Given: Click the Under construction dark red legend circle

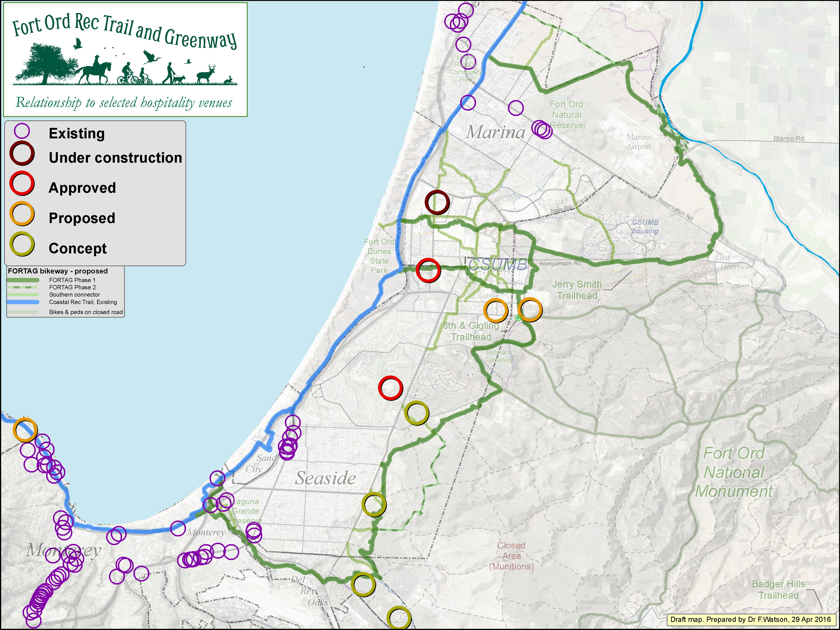Looking at the screenshot, I should click(22, 154).
